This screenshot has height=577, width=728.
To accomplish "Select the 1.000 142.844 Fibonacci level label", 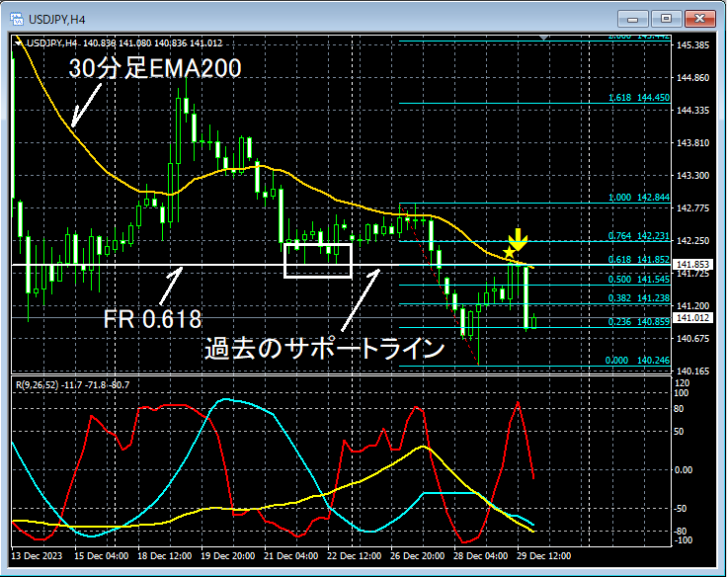I will point(639,198).
